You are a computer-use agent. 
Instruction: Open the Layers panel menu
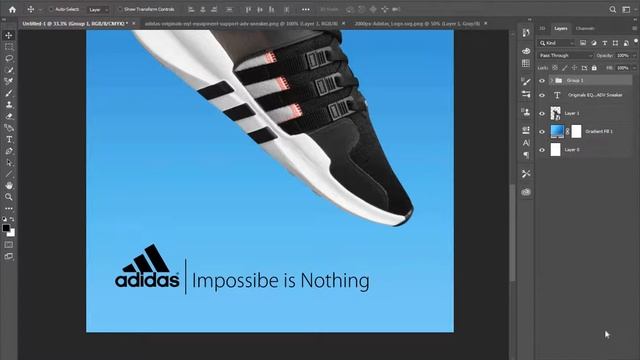(x=634, y=28)
